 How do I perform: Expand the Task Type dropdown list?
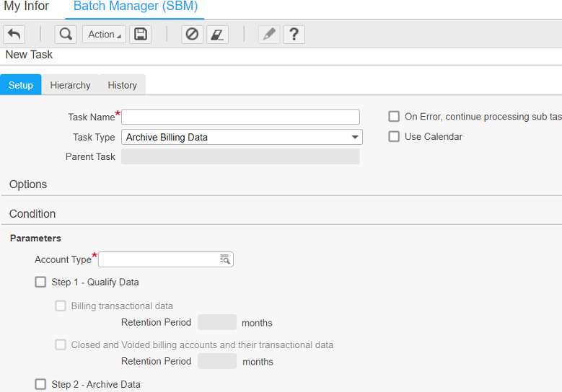coord(355,138)
